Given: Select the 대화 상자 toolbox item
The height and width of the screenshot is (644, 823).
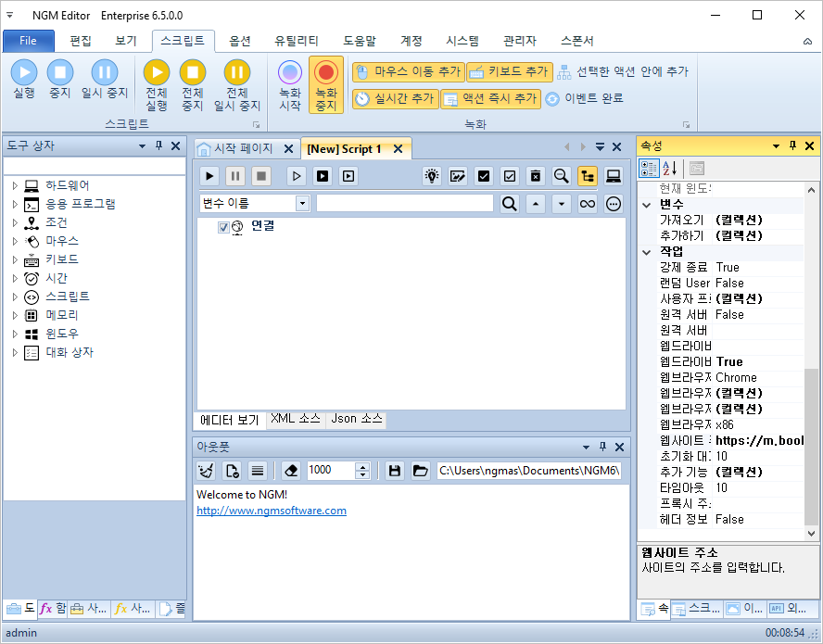Looking at the screenshot, I should click(x=70, y=352).
